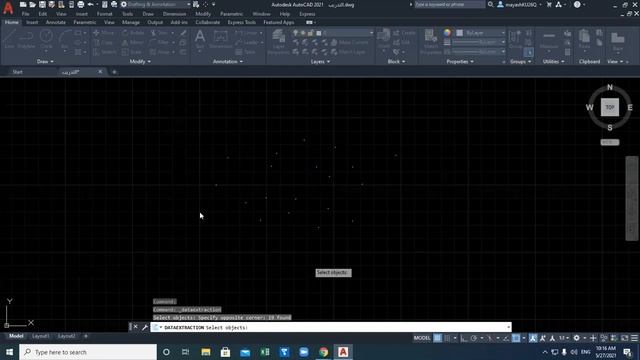Expand the Properties panel dropdown
Image resolution: width=640 pixels, height=360 pixels.
[x=460, y=62]
